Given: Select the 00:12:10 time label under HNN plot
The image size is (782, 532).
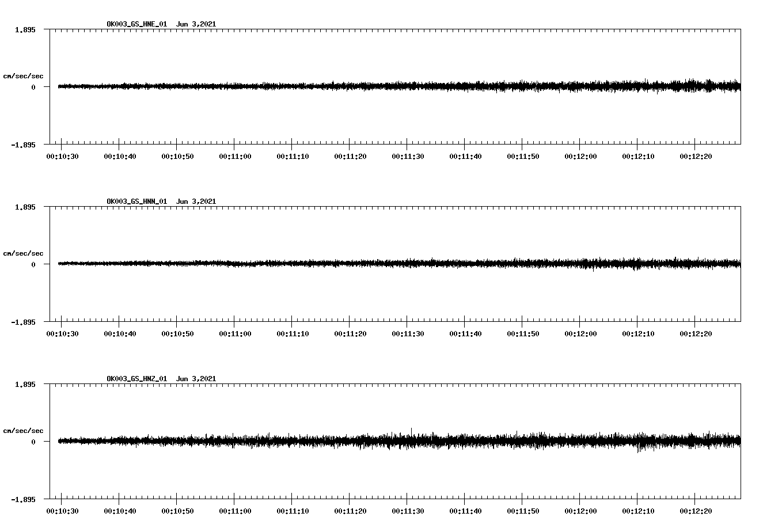Looking at the screenshot, I should pyautogui.click(x=638, y=334).
